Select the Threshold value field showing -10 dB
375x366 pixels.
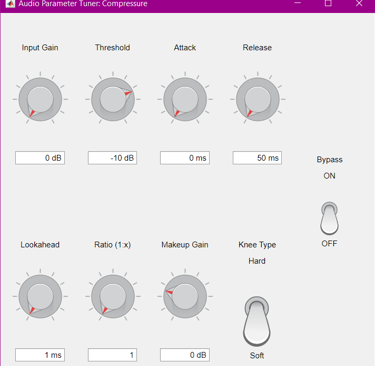tap(112, 158)
